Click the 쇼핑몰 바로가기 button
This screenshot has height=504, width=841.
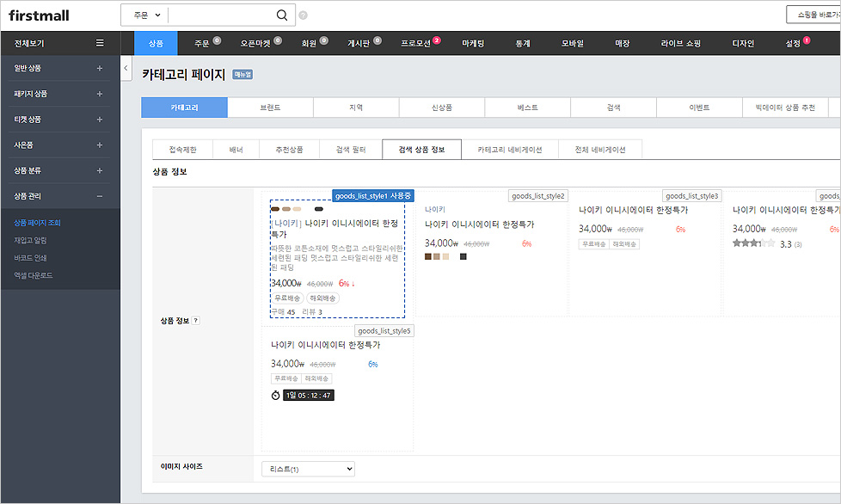[815, 15]
